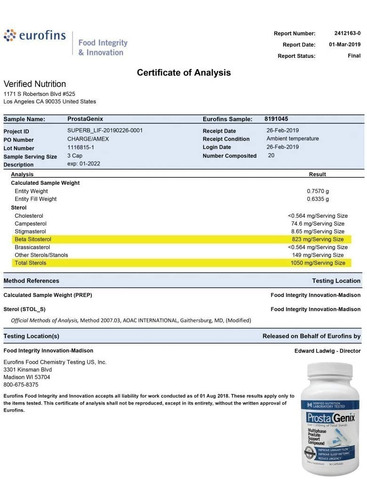Select the Verified Nutrition company name

coord(35,84)
